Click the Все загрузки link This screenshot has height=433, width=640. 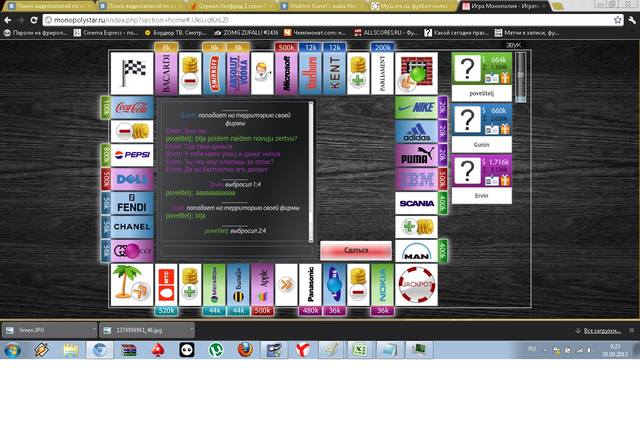click(602, 331)
